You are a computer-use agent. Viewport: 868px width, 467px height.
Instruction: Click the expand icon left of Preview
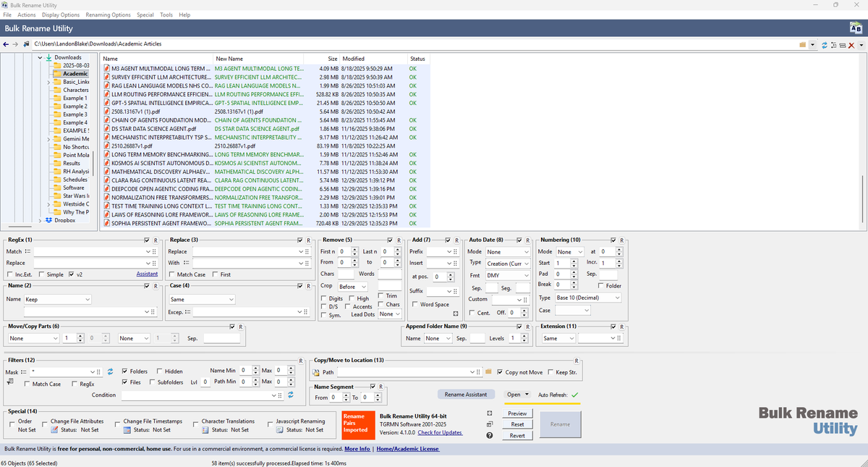coord(490,413)
